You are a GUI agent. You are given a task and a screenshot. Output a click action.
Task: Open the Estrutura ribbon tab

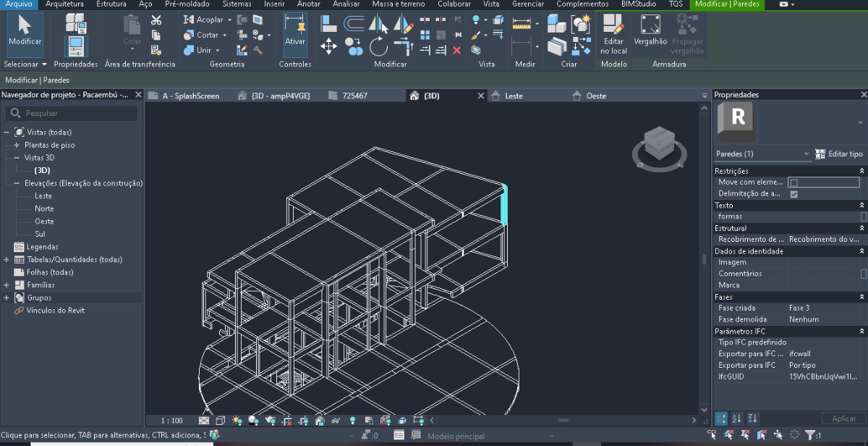[x=111, y=4]
